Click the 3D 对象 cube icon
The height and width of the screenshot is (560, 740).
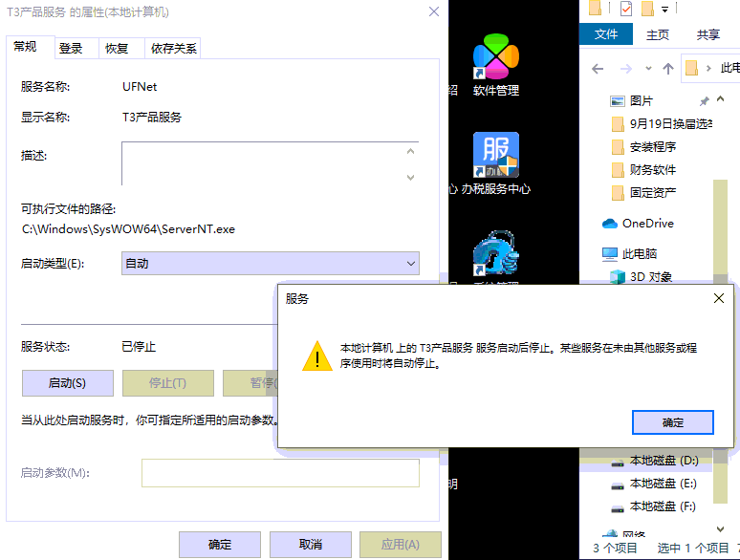pyautogui.click(x=617, y=276)
